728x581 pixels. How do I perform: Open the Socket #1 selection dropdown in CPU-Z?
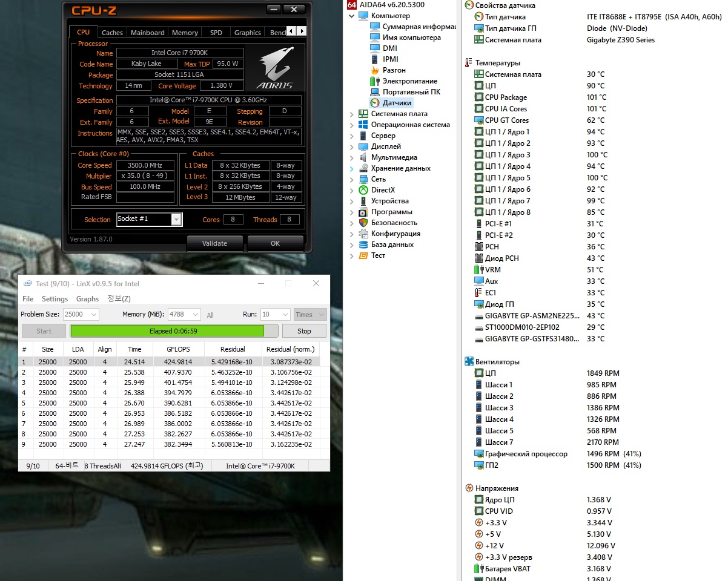pyautogui.click(x=176, y=219)
